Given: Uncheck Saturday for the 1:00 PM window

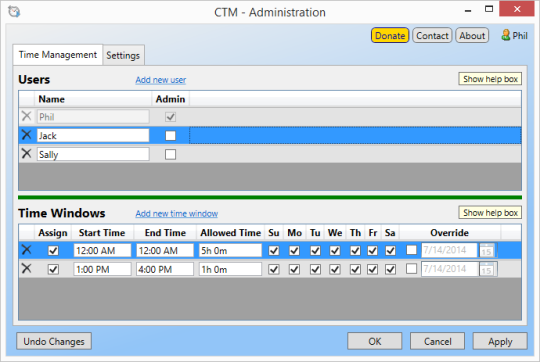Looking at the screenshot, I should pos(390,269).
